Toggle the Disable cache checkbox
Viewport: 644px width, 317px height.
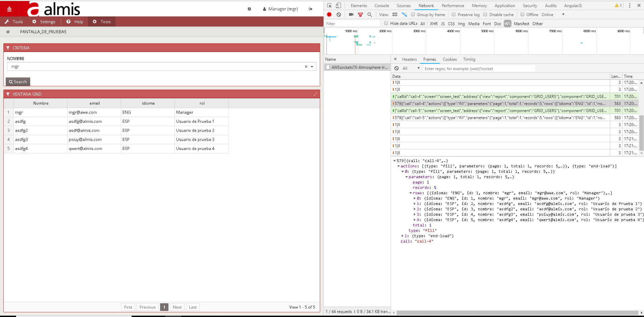pos(485,14)
